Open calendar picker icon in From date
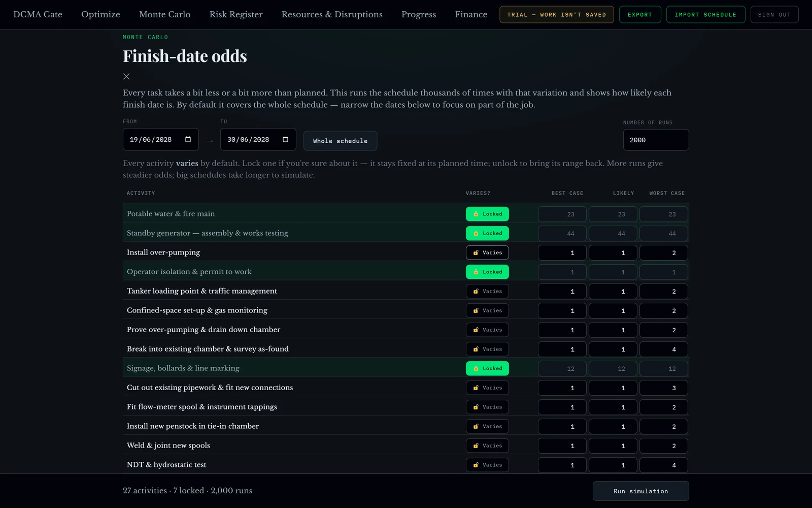 (x=188, y=140)
